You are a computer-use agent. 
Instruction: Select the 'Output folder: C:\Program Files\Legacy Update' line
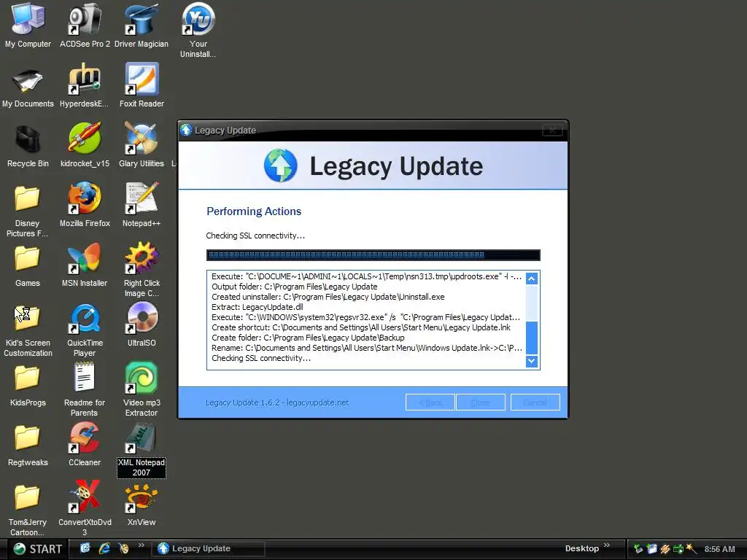tap(295, 287)
